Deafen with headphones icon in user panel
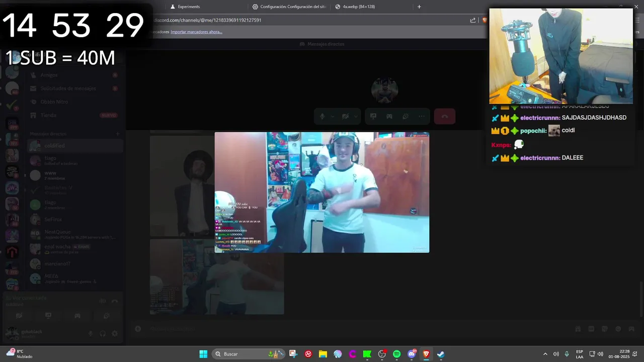 coord(103,333)
